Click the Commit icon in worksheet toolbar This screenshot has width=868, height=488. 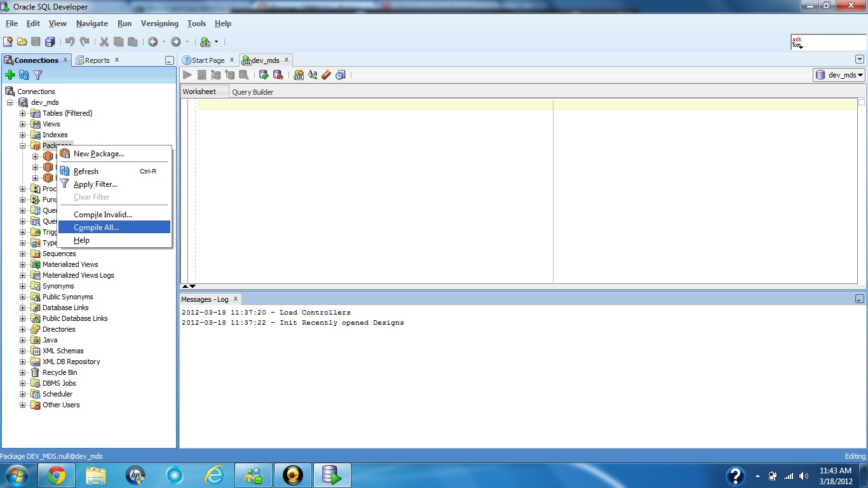pos(264,75)
